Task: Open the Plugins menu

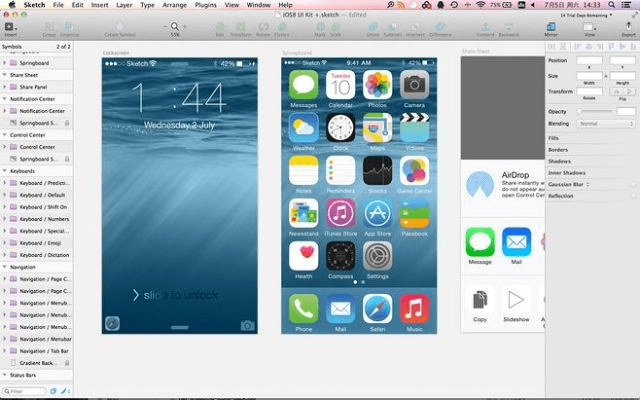Action: click(206, 5)
